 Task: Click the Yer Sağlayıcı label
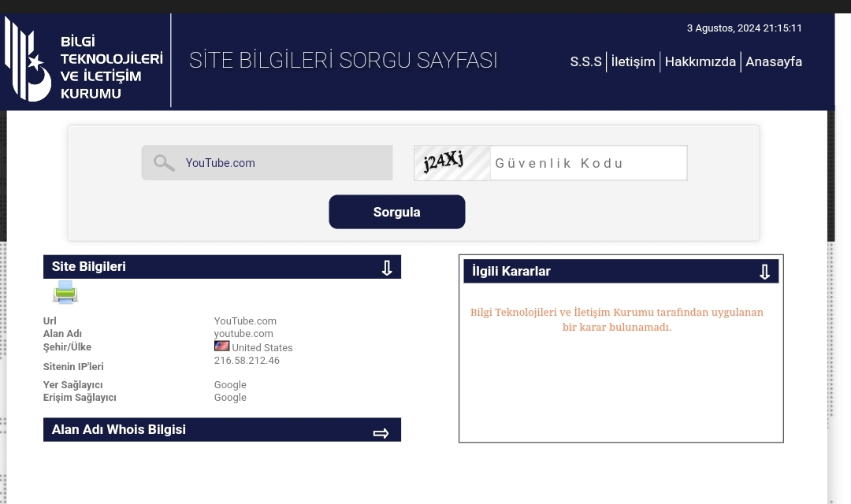[72, 384]
